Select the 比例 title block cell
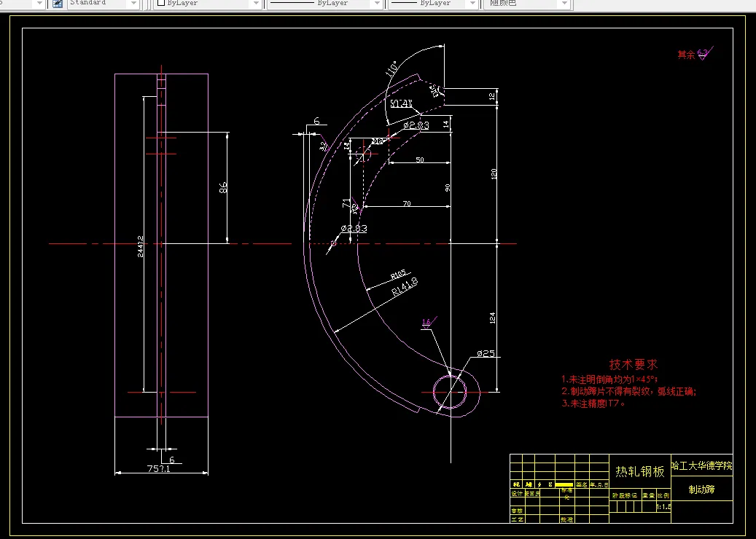The image size is (756, 539). click(x=663, y=495)
